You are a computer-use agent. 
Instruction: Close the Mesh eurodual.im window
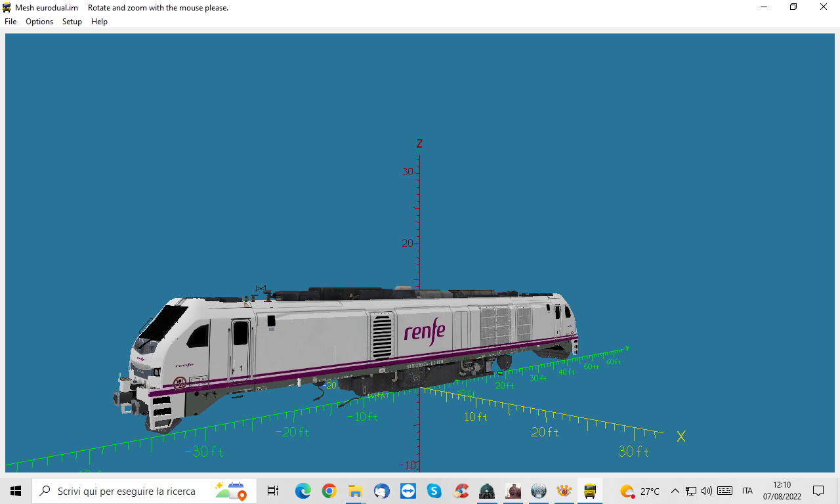[x=824, y=7]
